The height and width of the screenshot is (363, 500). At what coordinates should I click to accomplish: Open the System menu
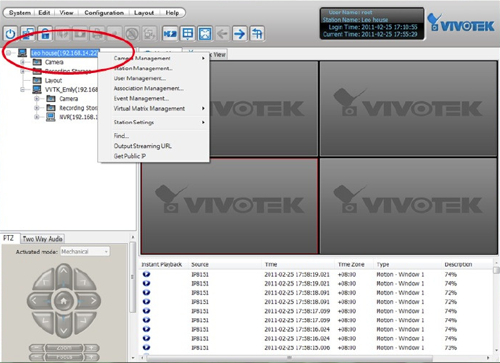pyautogui.click(x=20, y=13)
